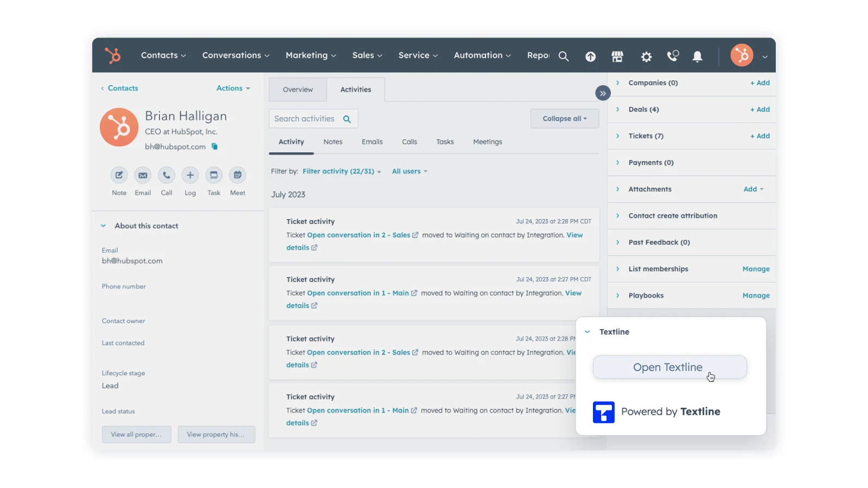The height and width of the screenshot is (488, 868).
Task: Expand the Payments (0) section
Action: (617, 163)
